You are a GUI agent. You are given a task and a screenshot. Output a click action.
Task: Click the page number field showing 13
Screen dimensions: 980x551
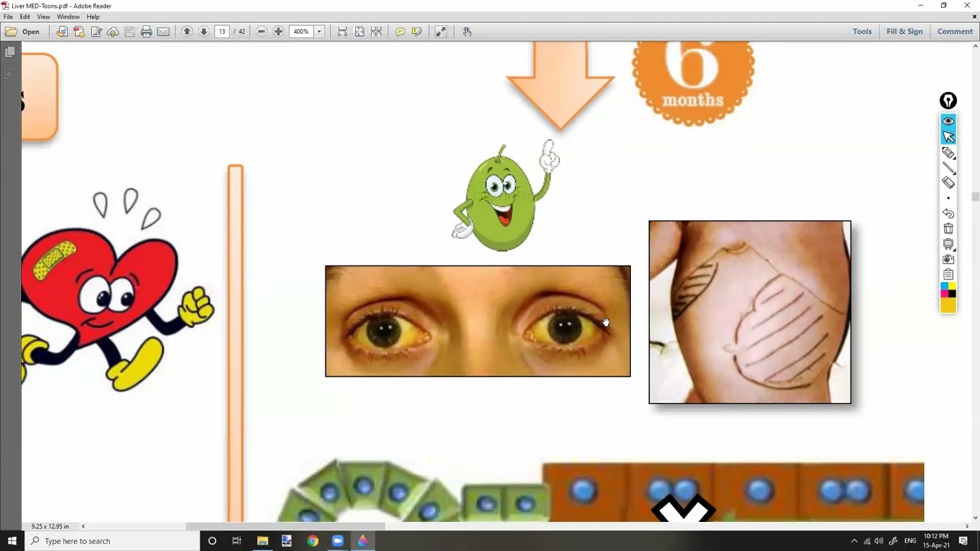point(222,31)
